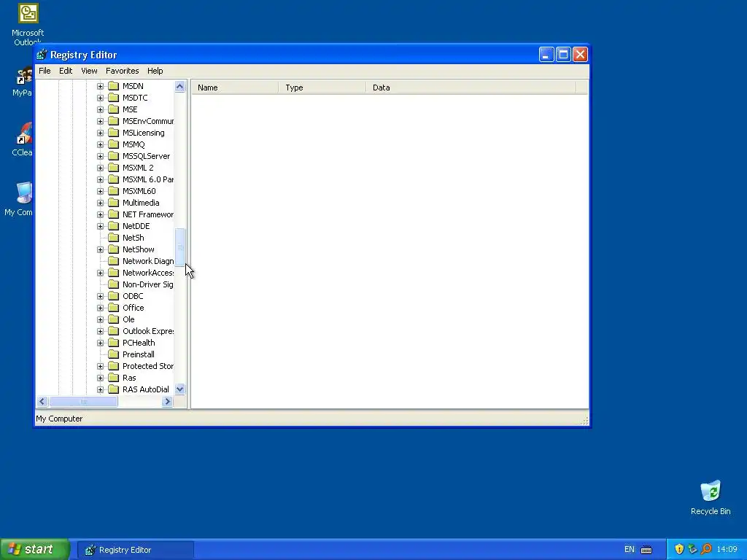The width and height of the screenshot is (747, 560).
Task: Click the NetSh folder icon
Action: point(113,238)
